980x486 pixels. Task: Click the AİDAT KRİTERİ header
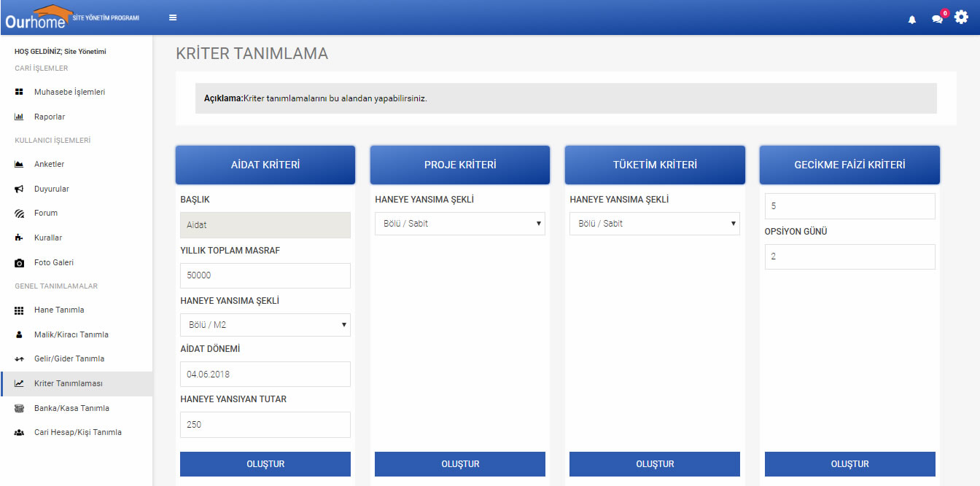point(265,165)
